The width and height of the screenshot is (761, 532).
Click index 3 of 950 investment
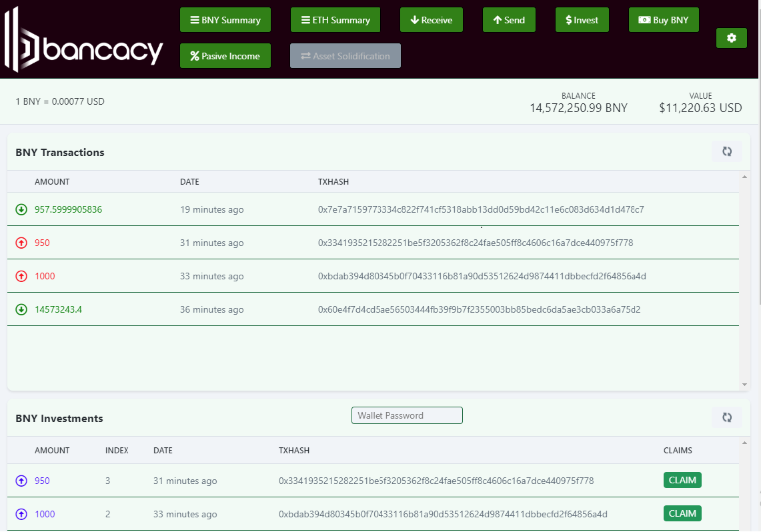[108, 481]
